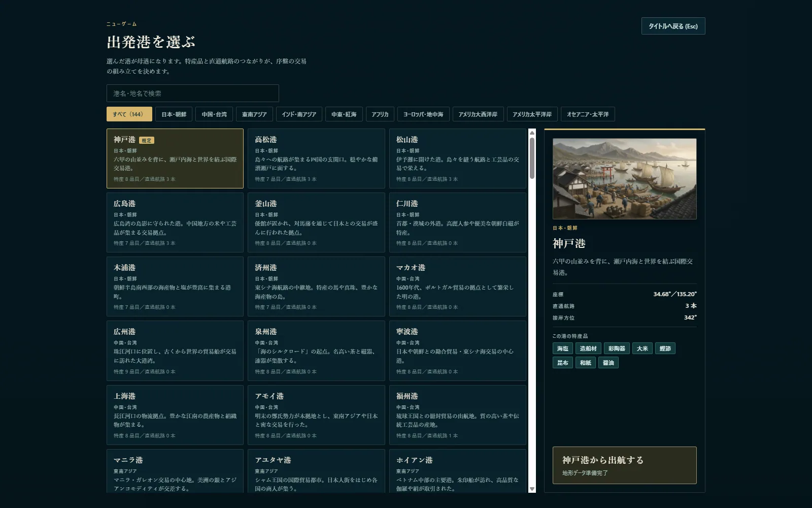The height and width of the screenshot is (508, 812).
Task: Select the マカオ港 port card
Action: [x=458, y=287]
